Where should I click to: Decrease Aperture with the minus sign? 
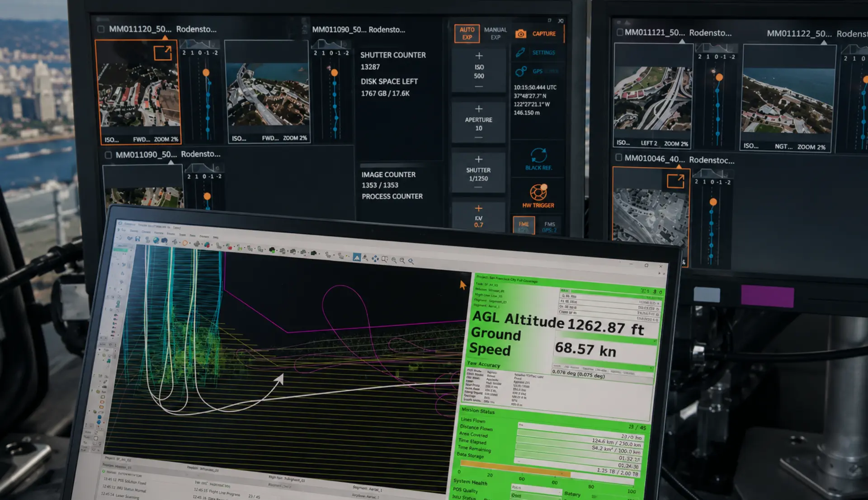point(479,137)
